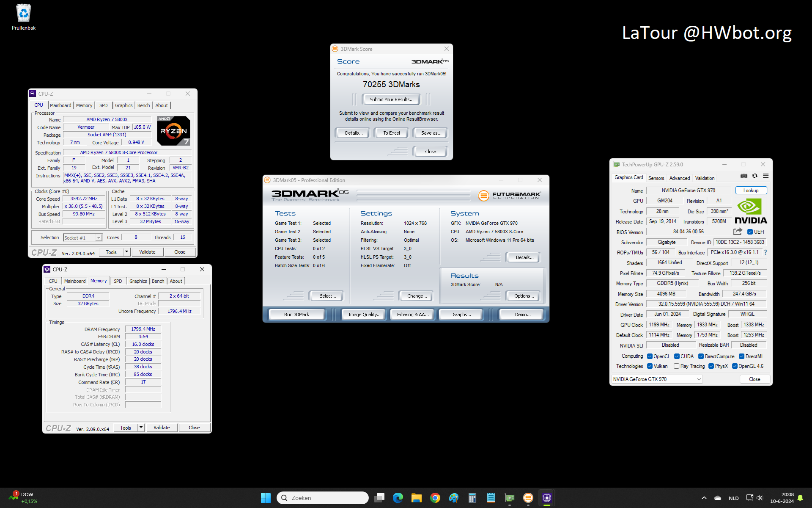Open the Socket #1 selection dropdown
Viewport: 812px width, 508px height.
(82, 238)
